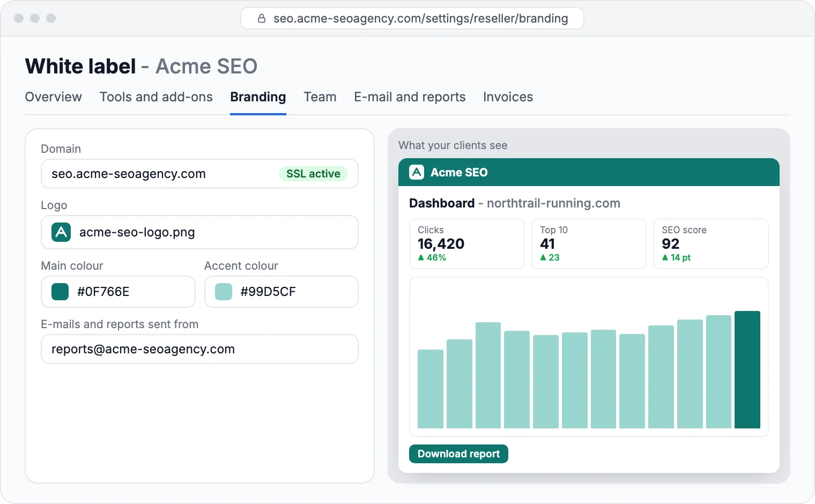Click the Clicks 16,420 stat card
Screen dimensions: 815x504
tap(467, 243)
